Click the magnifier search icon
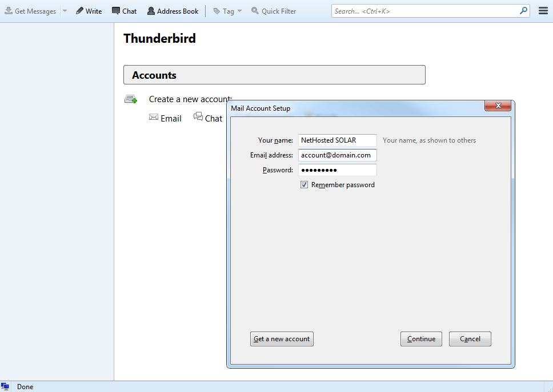Image resolution: width=553 pixels, height=392 pixels. tap(524, 11)
